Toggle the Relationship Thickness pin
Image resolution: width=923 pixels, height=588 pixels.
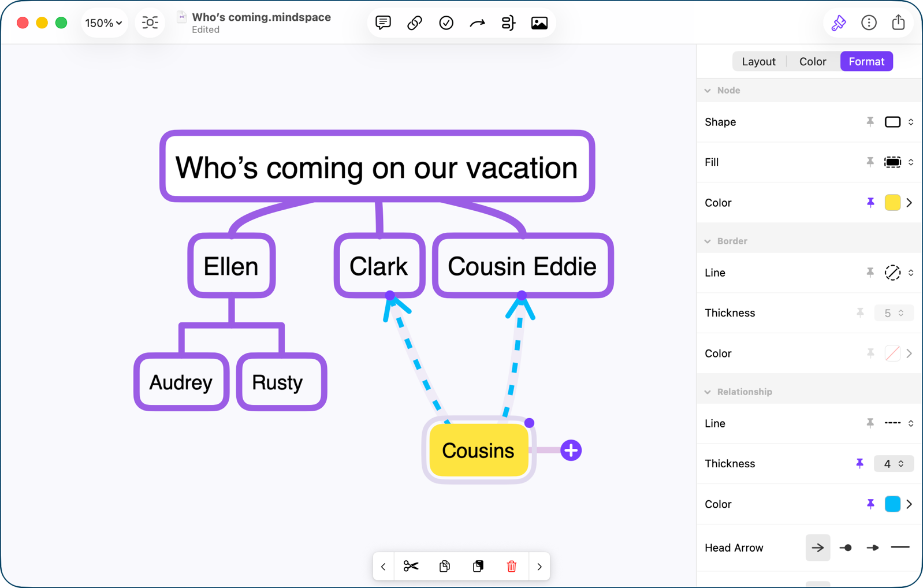point(860,464)
